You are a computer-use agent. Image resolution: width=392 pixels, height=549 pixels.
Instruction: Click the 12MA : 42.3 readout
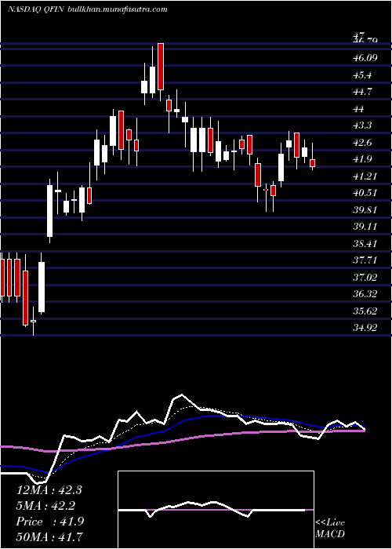click(49, 490)
